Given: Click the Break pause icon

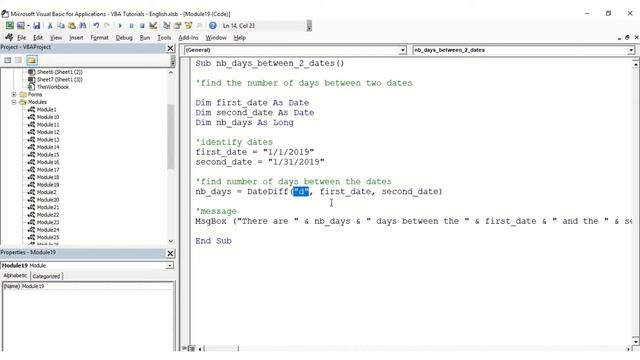Looking at the screenshot, I should pyautogui.click(x=131, y=25).
